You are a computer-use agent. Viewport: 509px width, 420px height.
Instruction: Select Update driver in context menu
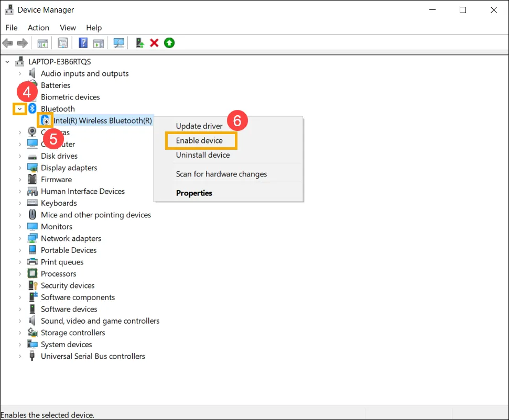point(199,126)
